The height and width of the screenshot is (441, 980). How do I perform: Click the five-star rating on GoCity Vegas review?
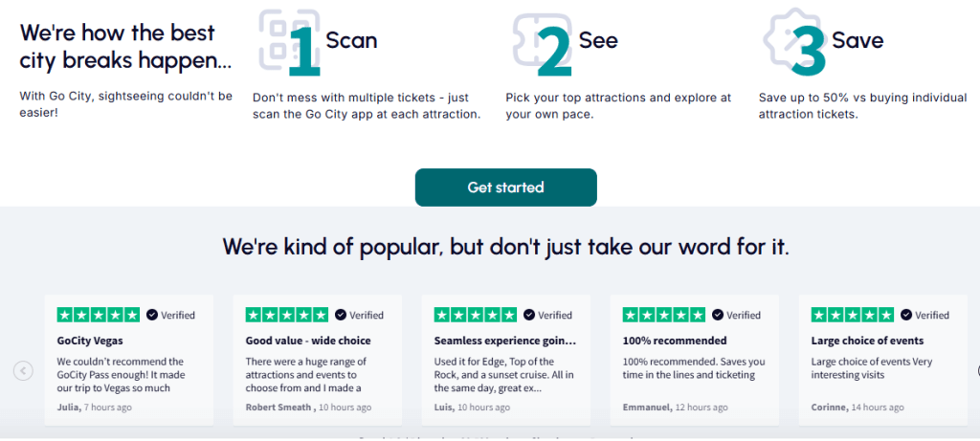click(99, 315)
